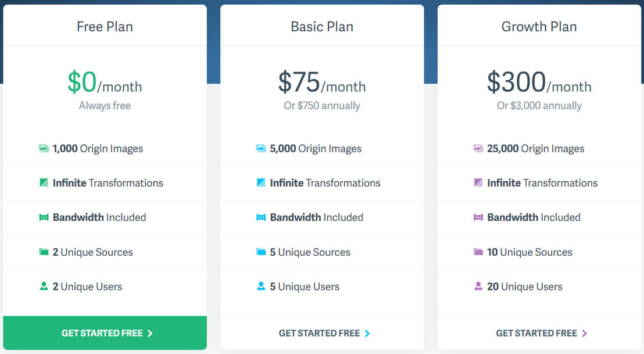Click the green Infinite Transformations icon

point(44,183)
